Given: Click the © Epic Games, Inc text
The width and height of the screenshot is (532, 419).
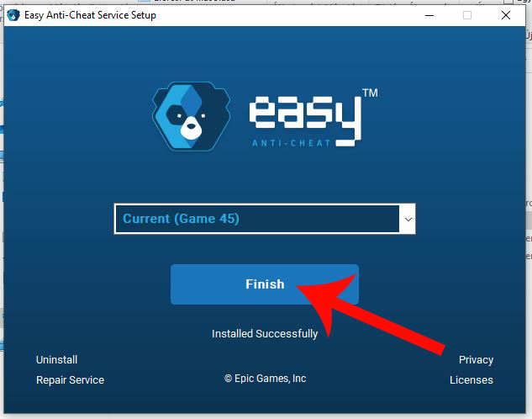Looking at the screenshot, I should pos(266,379).
